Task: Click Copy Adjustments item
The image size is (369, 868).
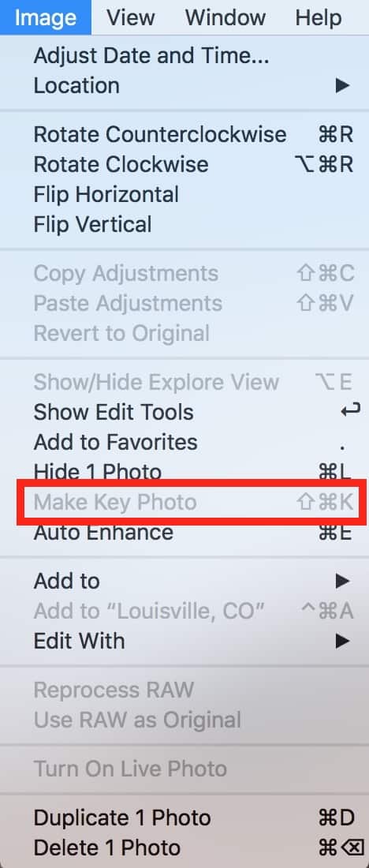Action: [184, 273]
